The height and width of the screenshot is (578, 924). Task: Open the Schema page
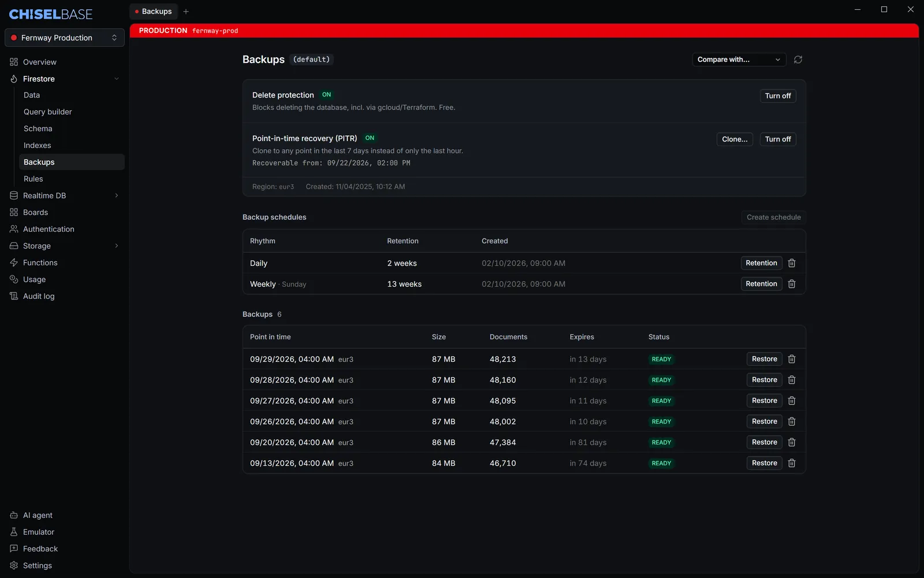[72, 128]
